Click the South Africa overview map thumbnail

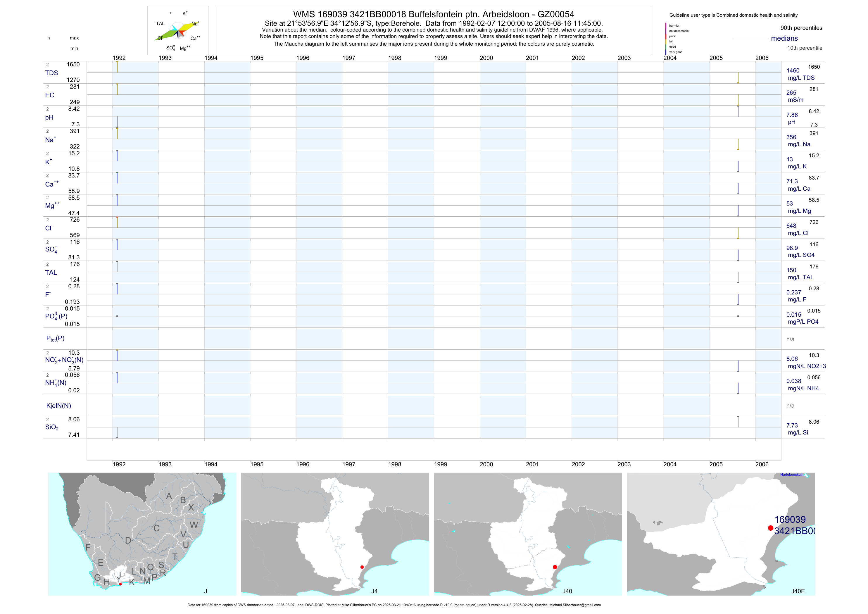click(142, 534)
